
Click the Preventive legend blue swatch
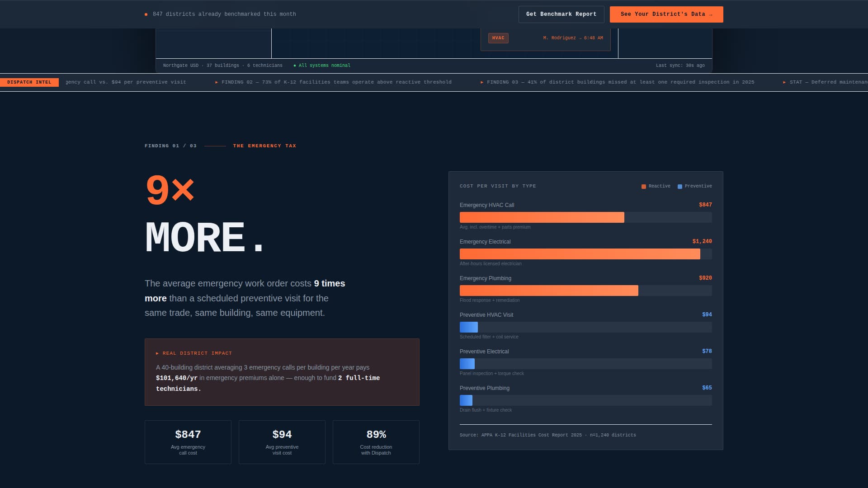(680, 187)
